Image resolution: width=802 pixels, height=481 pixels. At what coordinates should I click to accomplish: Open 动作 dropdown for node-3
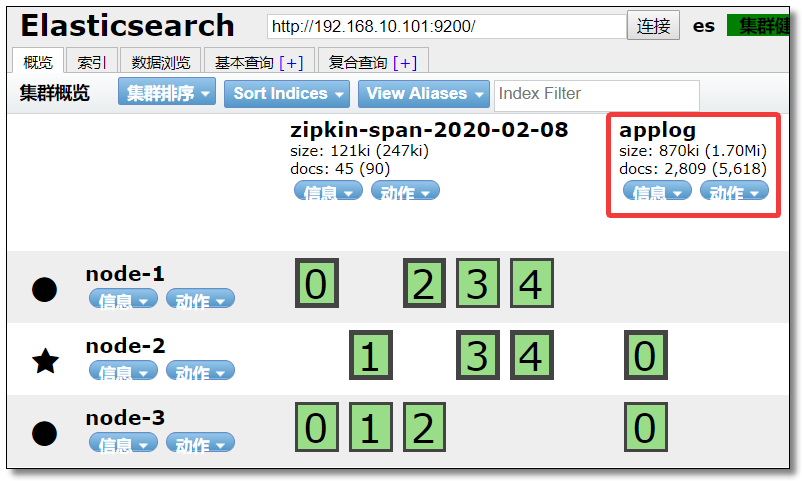[x=200, y=443]
